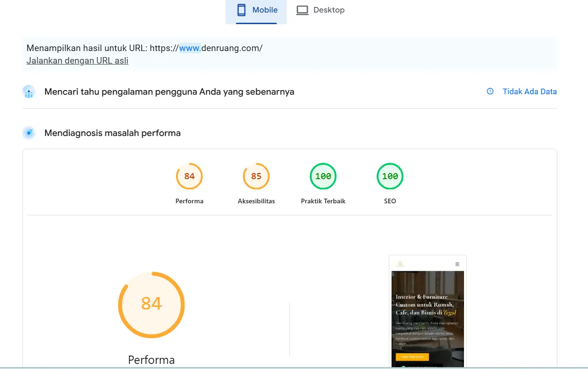This screenshot has width=588, height=369.
Task: Open Tidak Ada Data info link
Action: coord(529,91)
